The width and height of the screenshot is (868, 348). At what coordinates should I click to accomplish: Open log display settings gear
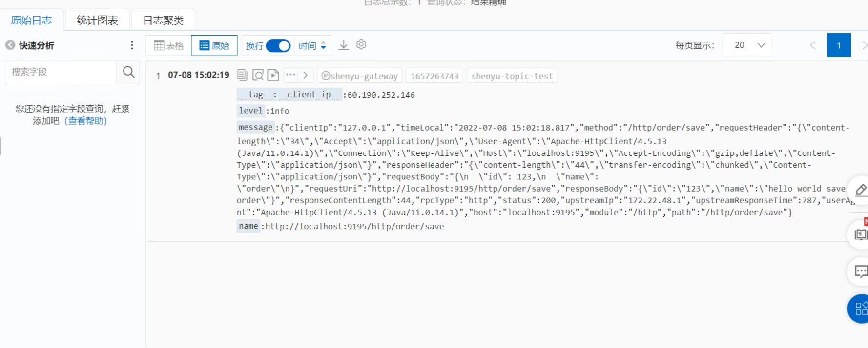click(x=361, y=45)
